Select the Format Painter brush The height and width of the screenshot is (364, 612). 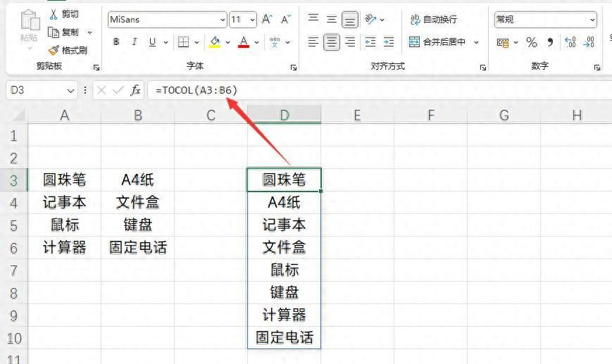[54, 50]
